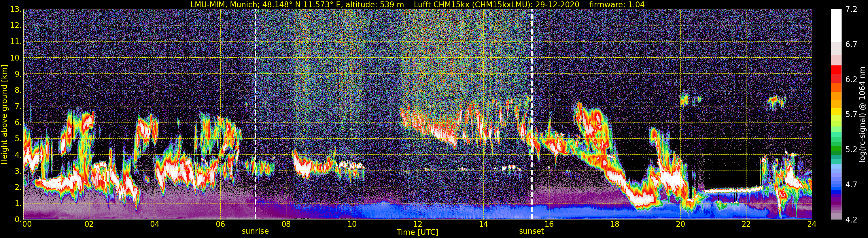The width and height of the screenshot is (868, 238).
Task: Click height tick label '6.'
Action: 18,123
